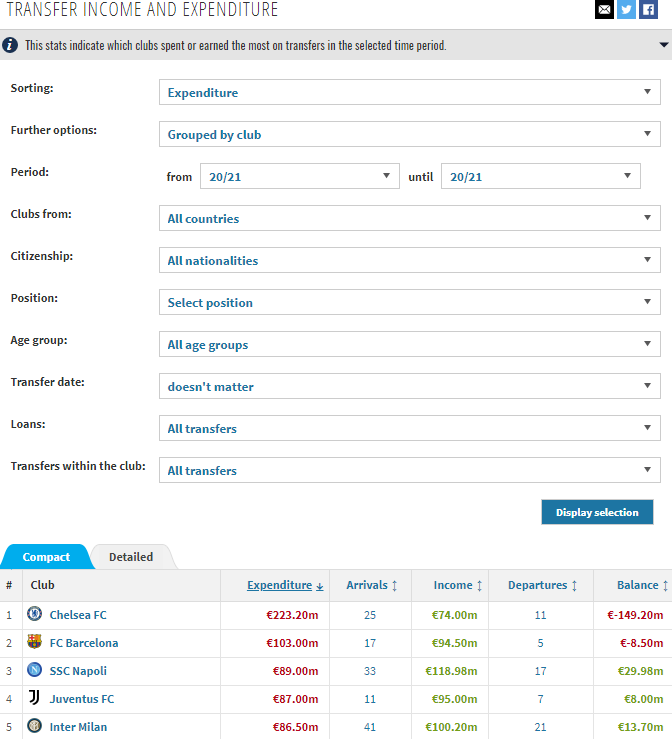
Task: Click the Expenditure descending sort arrow
Action: coord(320,586)
